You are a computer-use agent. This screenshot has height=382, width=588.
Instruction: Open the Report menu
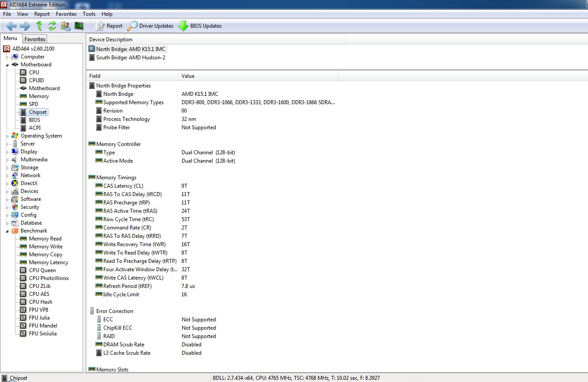click(42, 14)
